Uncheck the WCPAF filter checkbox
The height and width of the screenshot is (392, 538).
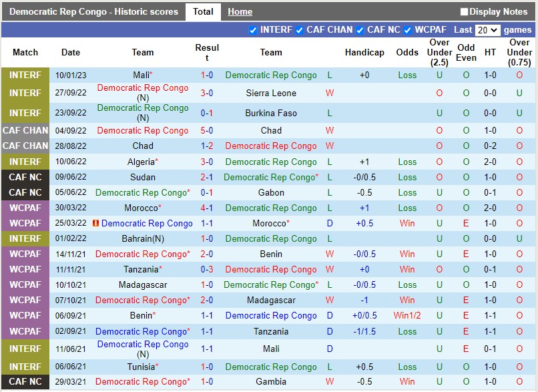point(407,30)
